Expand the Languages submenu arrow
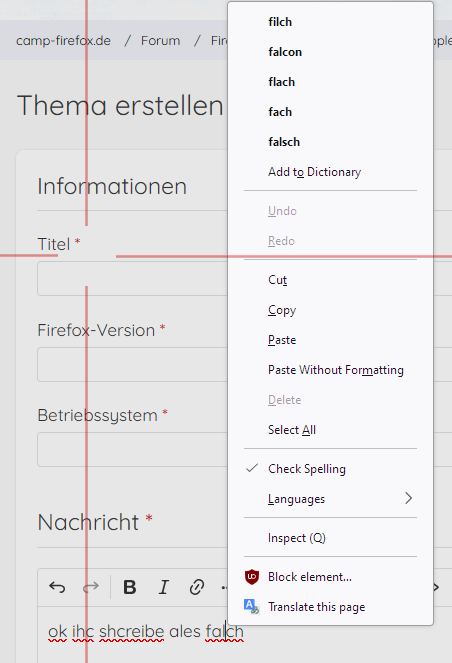This screenshot has height=663, width=452. coord(408,499)
